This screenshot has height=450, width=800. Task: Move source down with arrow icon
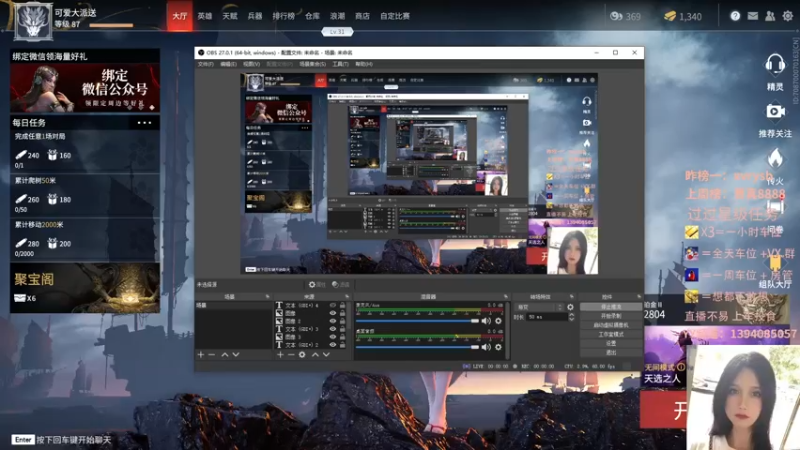(x=327, y=355)
